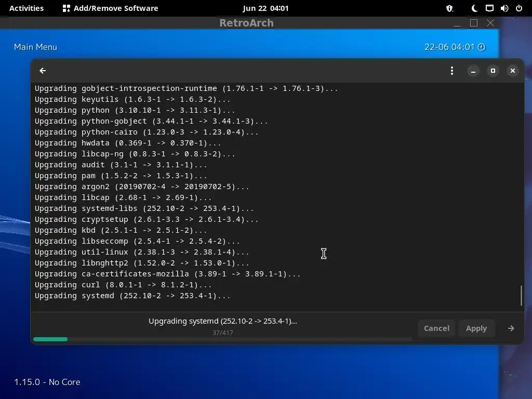This screenshot has width=532, height=399.
Task: Click the line Upgrading libcap-ng
Action: (x=135, y=154)
